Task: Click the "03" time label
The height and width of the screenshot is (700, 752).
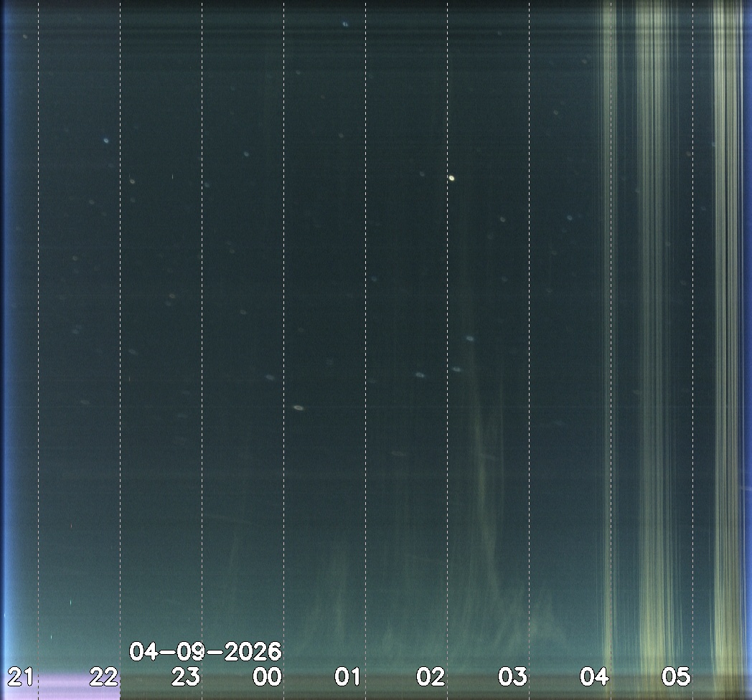Action: (513, 676)
